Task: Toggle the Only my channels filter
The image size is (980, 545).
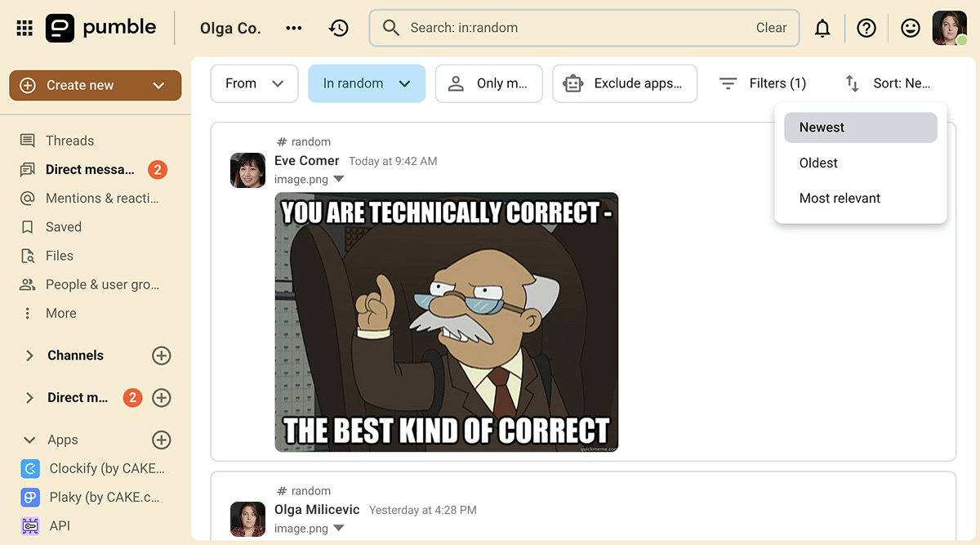Action: (x=489, y=83)
